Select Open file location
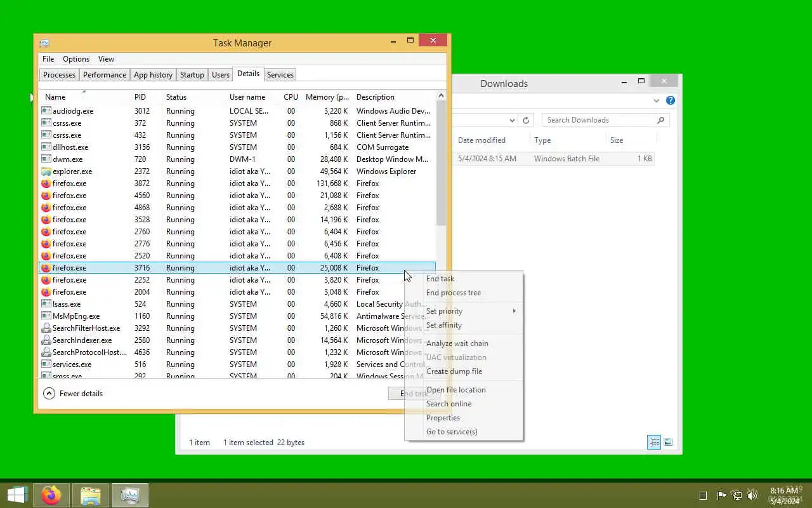Viewport: 812px width, 508px height. (x=464, y=390)
